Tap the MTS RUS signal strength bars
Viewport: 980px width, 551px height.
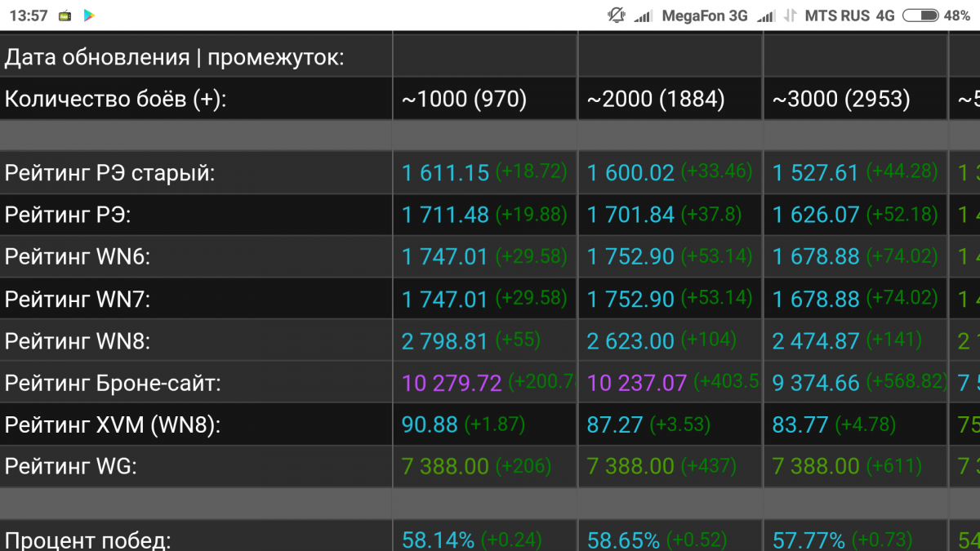766,16
